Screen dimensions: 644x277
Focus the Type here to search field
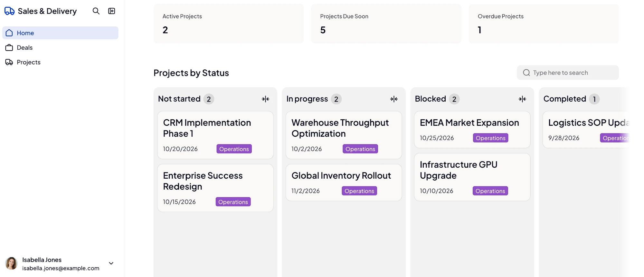(x=568, y=73)
